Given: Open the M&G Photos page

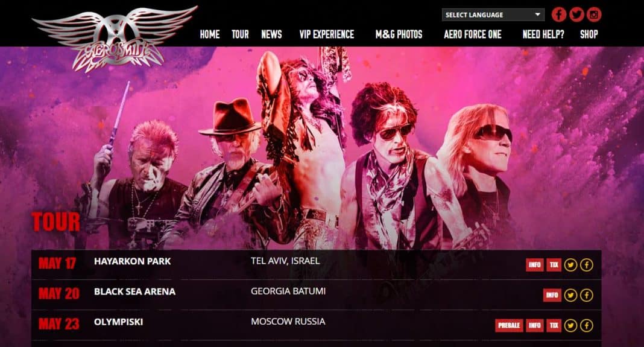Looking at the screenshot, I should point(399,34).
